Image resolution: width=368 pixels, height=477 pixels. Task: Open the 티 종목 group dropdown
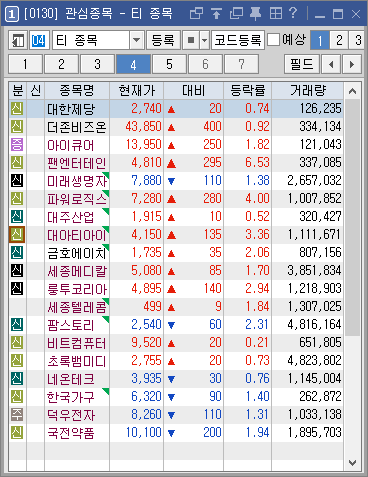point(137,41)
